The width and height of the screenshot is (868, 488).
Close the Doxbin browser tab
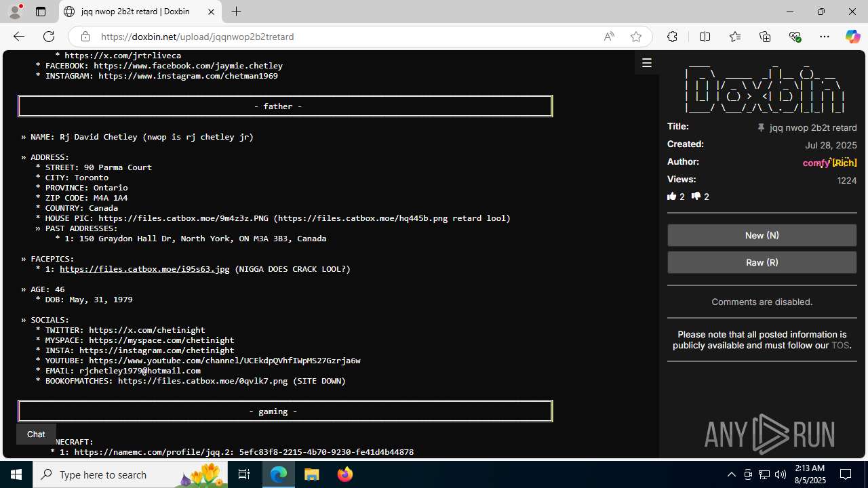(211, 12)
